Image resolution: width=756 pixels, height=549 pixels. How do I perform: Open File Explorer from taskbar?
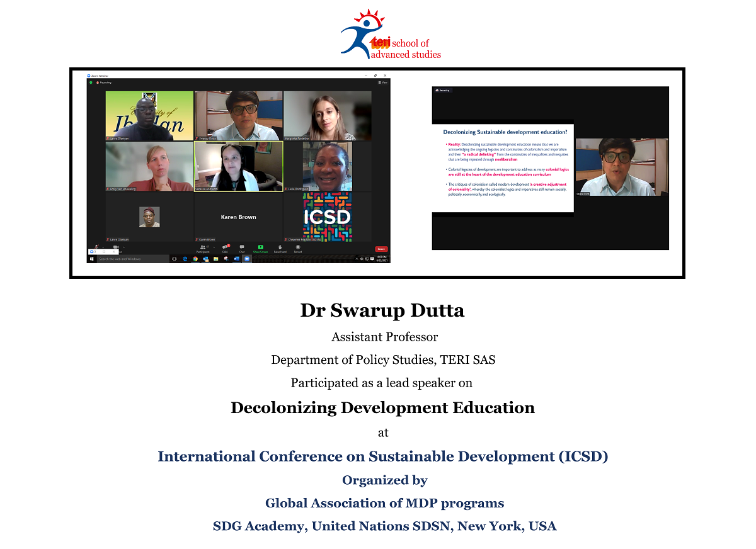(216, 259)
